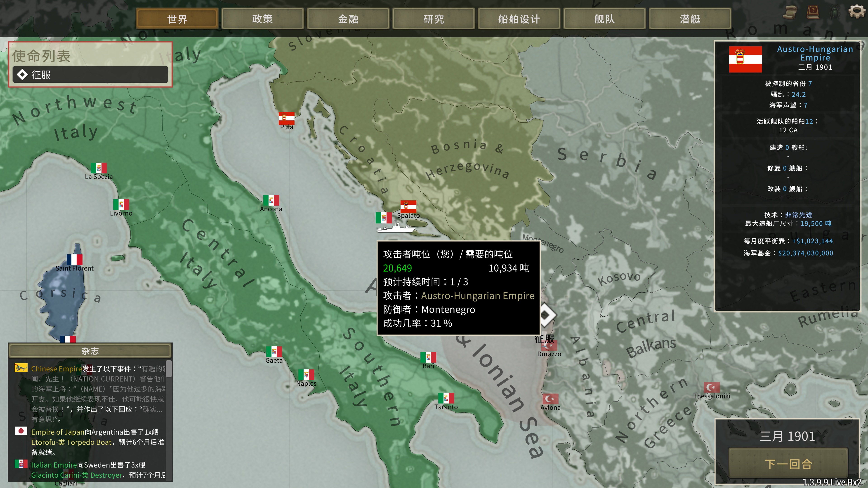Open the 金融 tab
Screen dimensions: 868x488
tap(348, 19)
